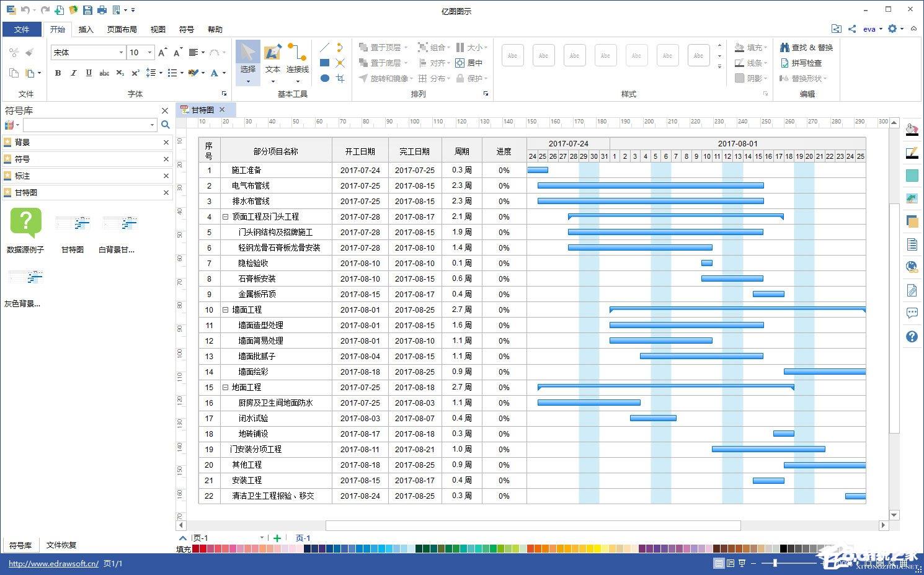Switch to the 符号 ribbon tab
924x575 pixels.
(x=186, y=29)
